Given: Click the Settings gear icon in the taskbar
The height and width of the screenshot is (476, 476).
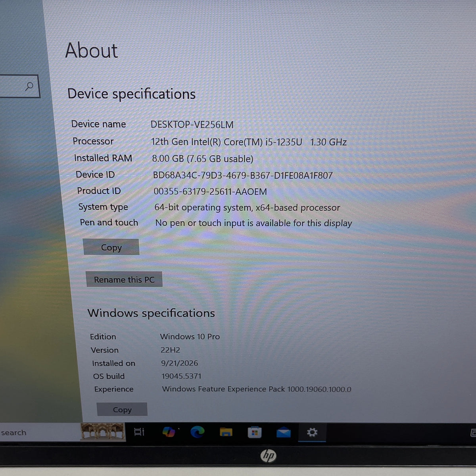Looking at the screenshot, I should 312,432.
